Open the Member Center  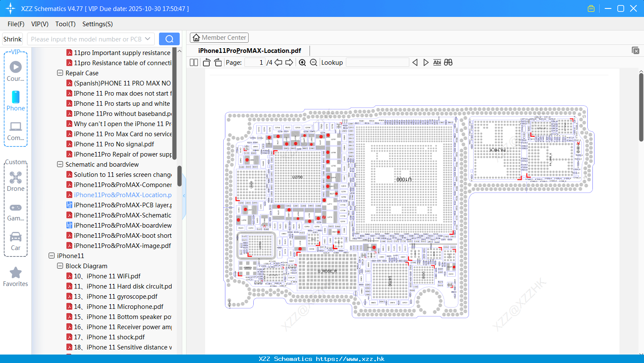219,38
